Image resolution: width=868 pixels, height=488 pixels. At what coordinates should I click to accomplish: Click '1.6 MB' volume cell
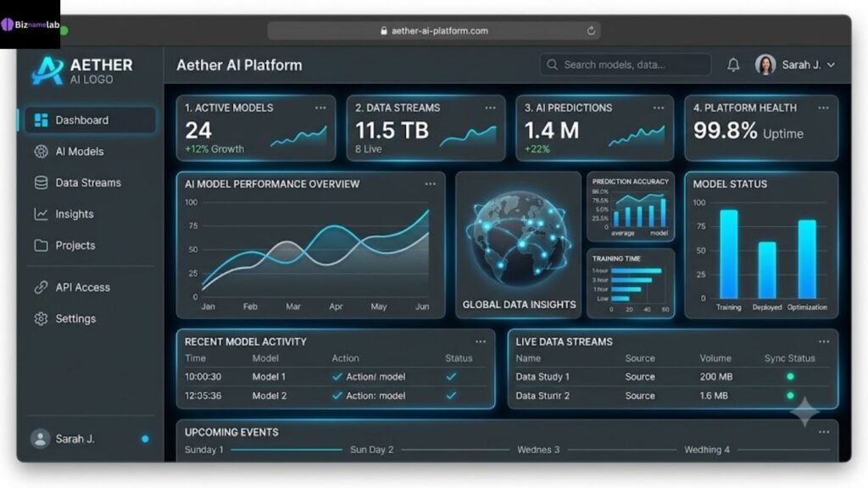pyautogui.click(x=714, y=396)
